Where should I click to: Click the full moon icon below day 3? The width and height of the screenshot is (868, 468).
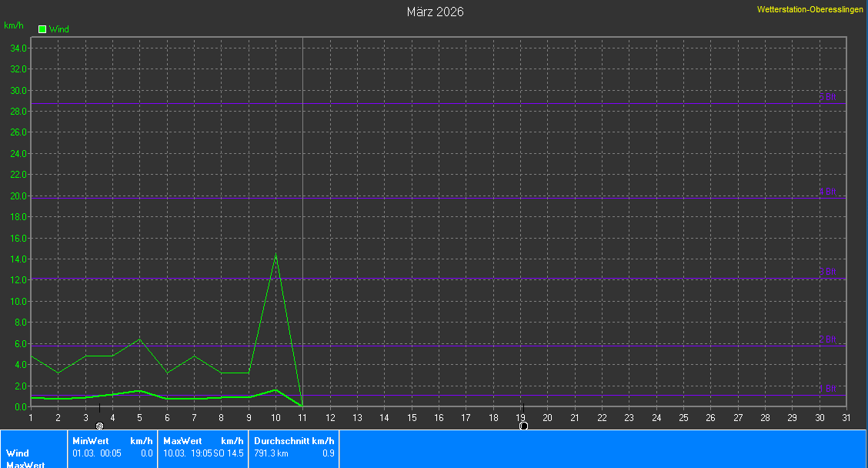pyautogui.click(x=99, y=425)
